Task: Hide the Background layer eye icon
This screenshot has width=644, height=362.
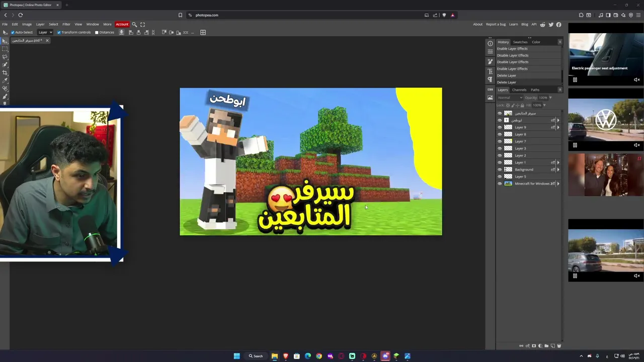Action: (500, 169)
